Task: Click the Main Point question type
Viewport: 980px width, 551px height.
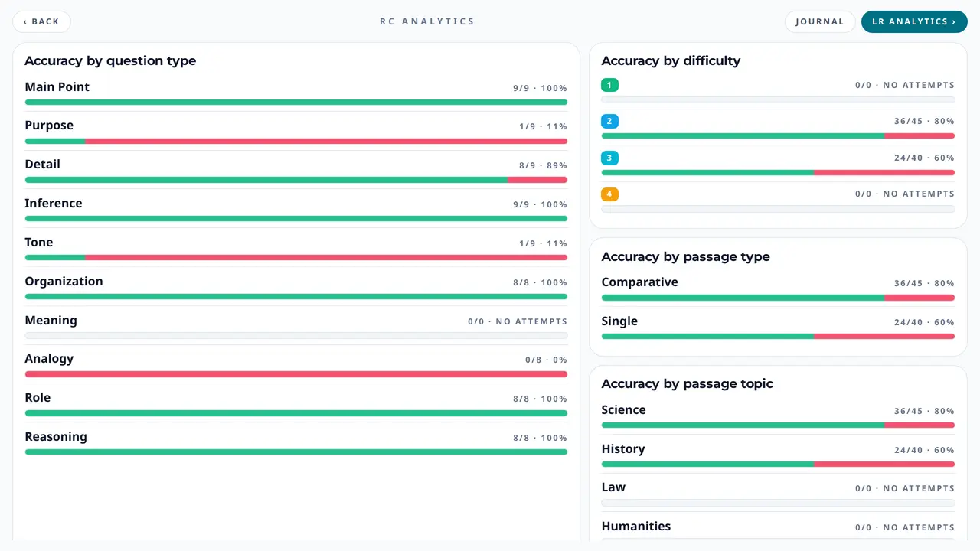Action: coord(57,87)
